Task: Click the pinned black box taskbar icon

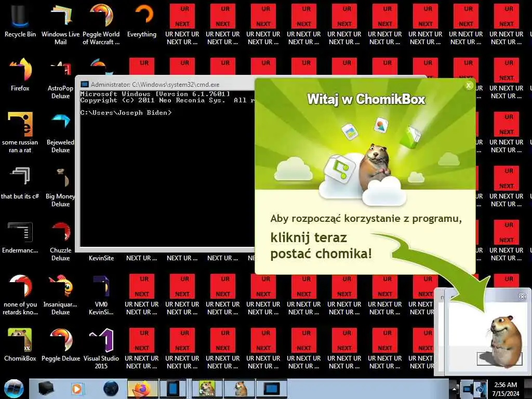Action: (46, 389)
